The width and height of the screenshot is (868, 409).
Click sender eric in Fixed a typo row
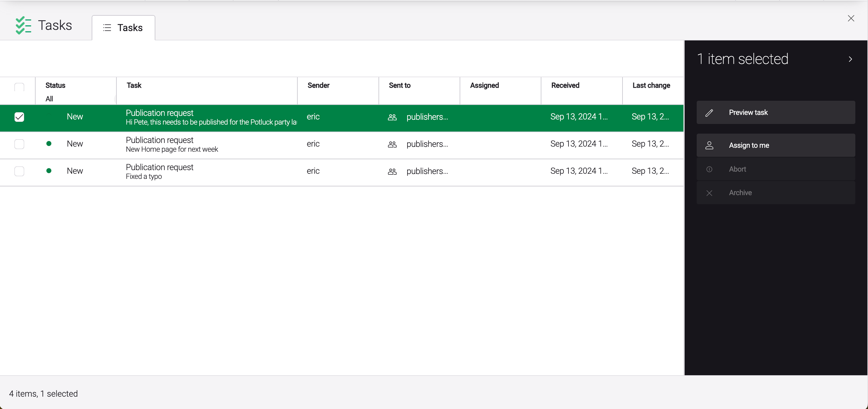pos(313,171)
